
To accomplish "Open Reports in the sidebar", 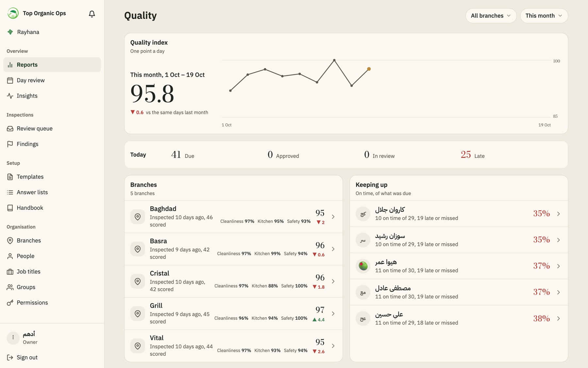I will [52, 65].
